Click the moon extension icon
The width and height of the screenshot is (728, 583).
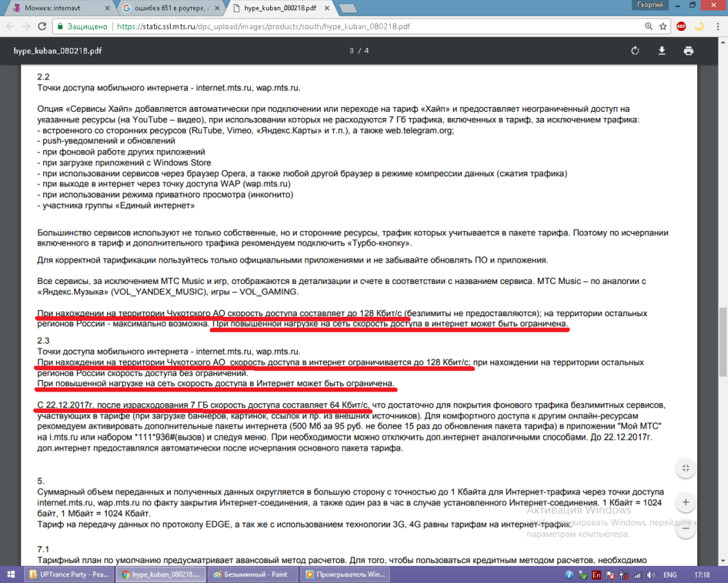point(699,27)
